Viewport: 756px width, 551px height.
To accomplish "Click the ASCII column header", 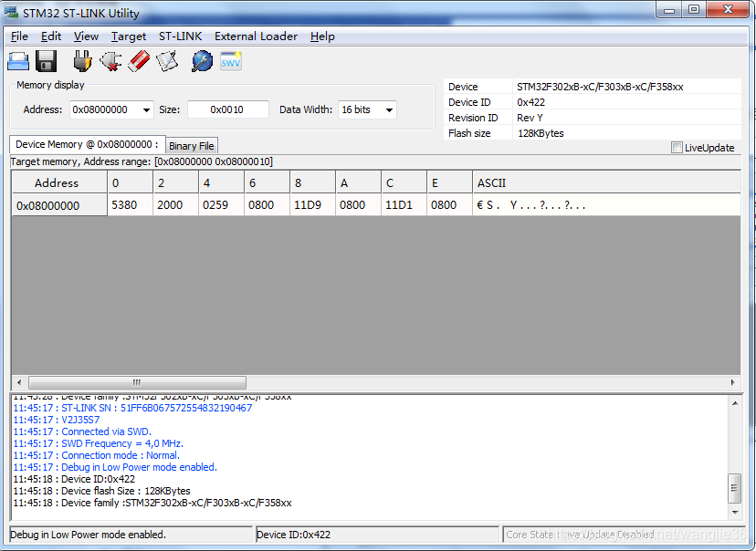I will (606, 183).
